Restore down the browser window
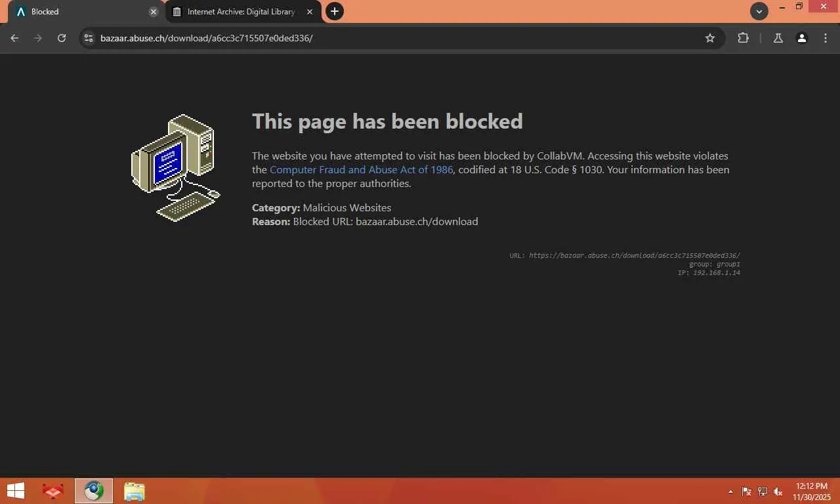840x504 pixels. (x=799, y=7)
